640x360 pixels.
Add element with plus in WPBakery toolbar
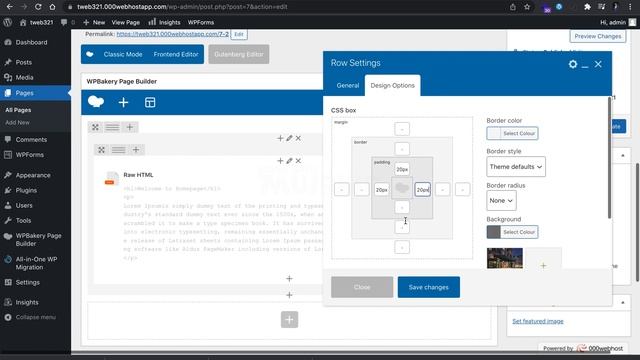(x=123, y=102)
